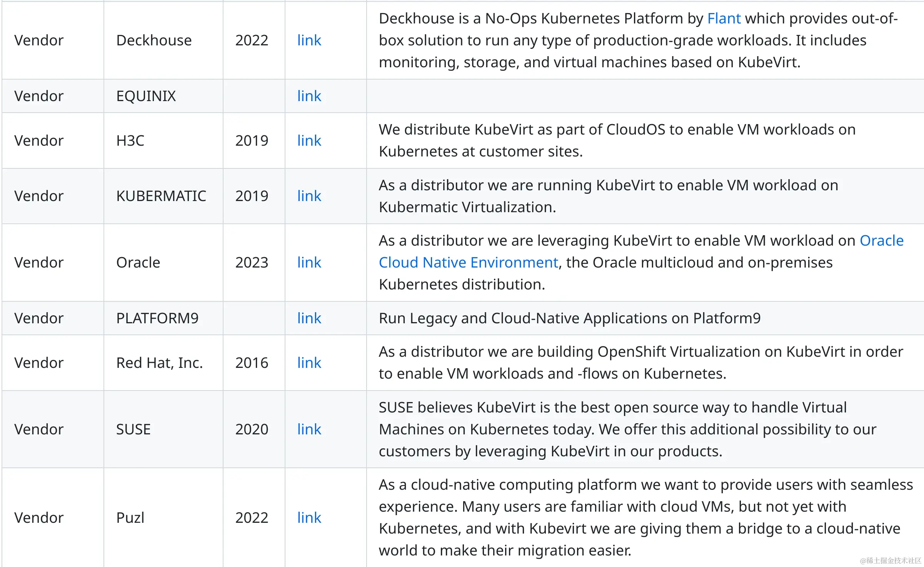Open the Deckhouse row link
Image resolution: width=924 pixels, height=567 pixels.
click(x=309, y=40)
